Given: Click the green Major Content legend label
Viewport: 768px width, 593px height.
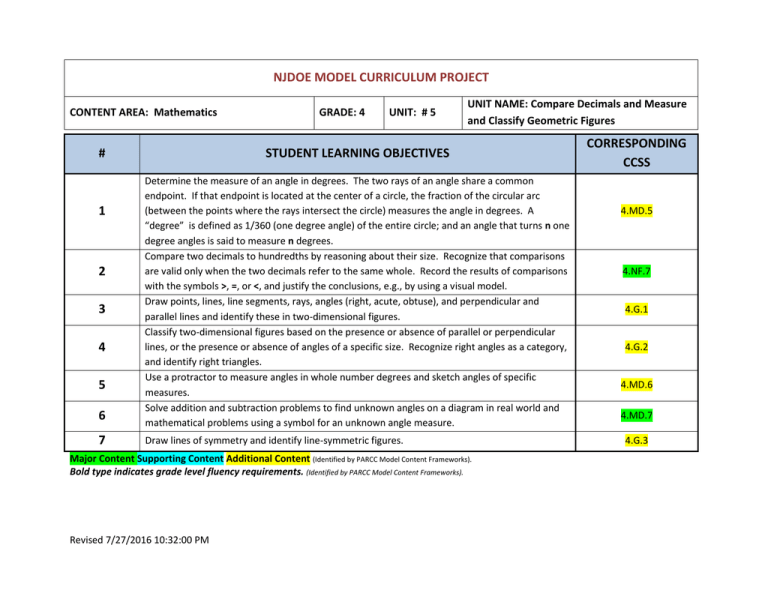Looking at the screenshot, I should tap(102, 459).
